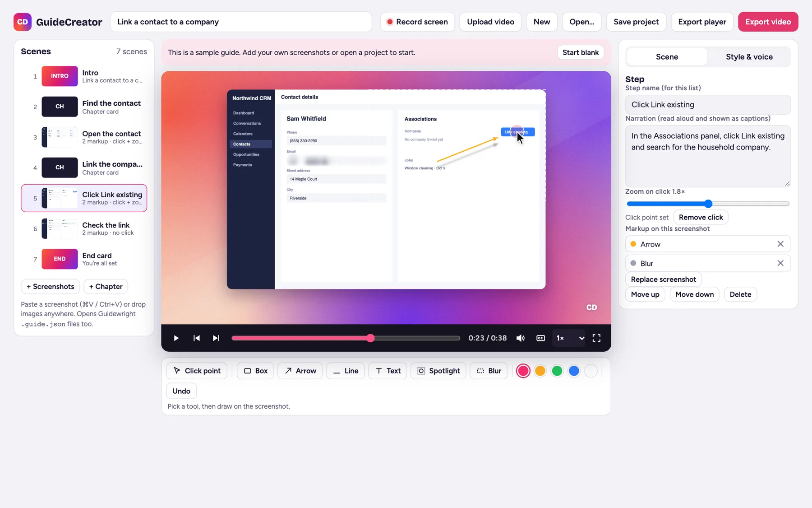Select the Box markup tool
Viewport: 812px width, 508px height.
tap(255, 371)
